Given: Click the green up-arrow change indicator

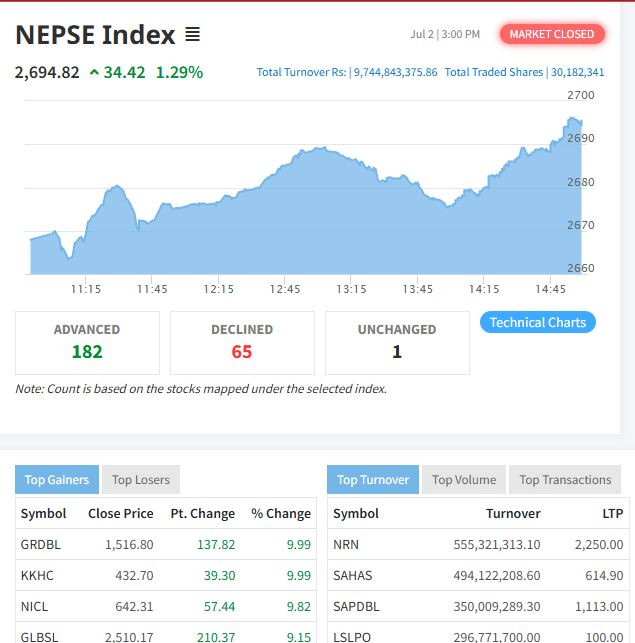Looking at the screenshot, I should pos(94,72).
